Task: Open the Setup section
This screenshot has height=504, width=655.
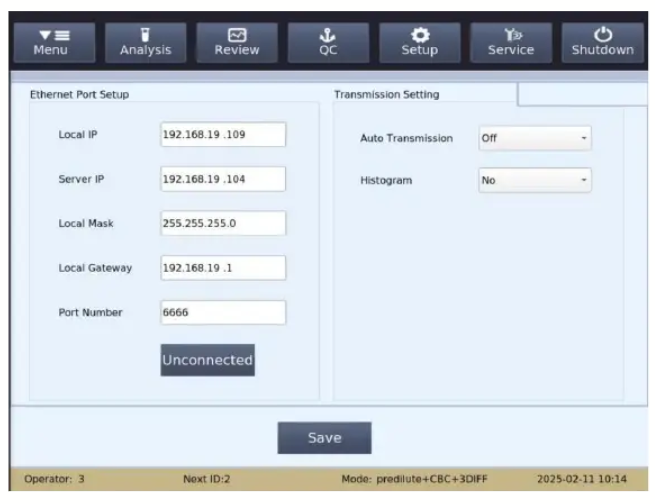Action: pyautogui.click(x=420, y=43)
